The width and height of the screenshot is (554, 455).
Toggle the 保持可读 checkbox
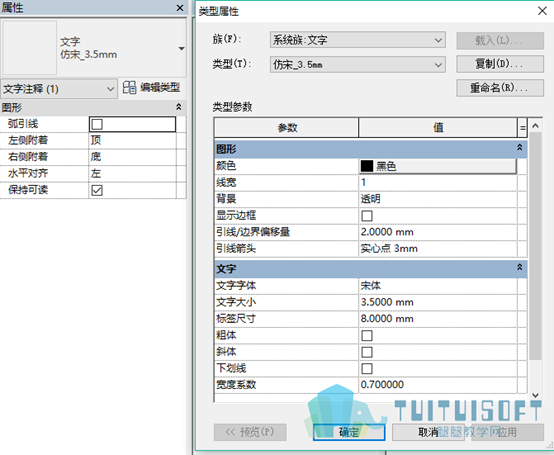[97, 190]
